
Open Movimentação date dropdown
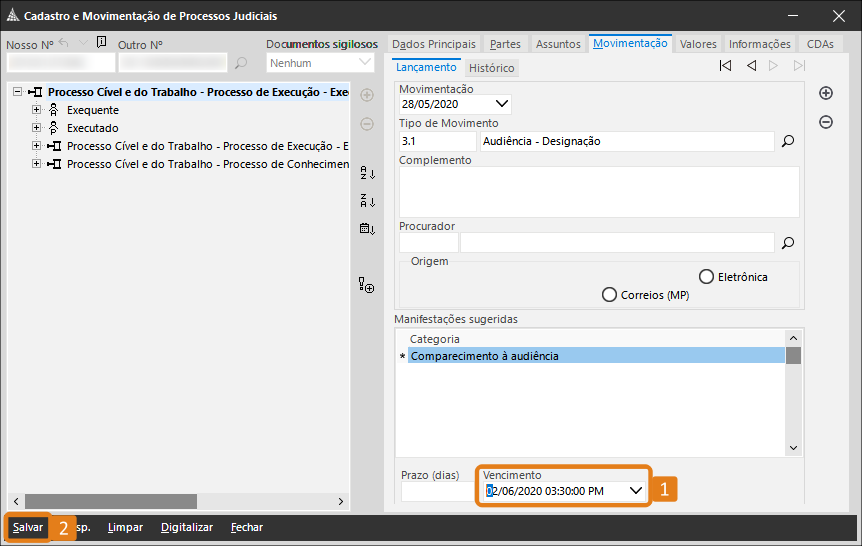coord(501,104)
